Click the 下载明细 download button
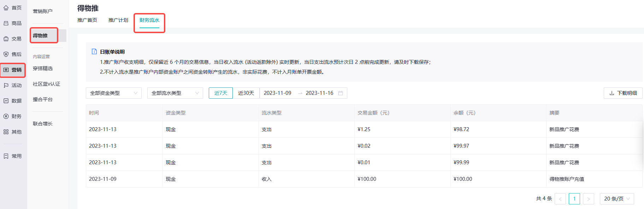Viewport: 644px width, 209px height. pos(623,93)
